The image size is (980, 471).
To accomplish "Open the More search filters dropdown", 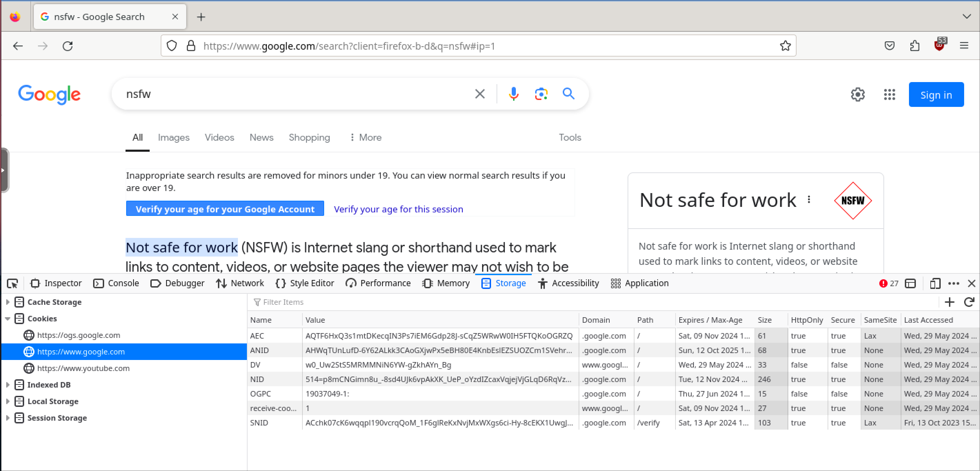I will point(365,137).
